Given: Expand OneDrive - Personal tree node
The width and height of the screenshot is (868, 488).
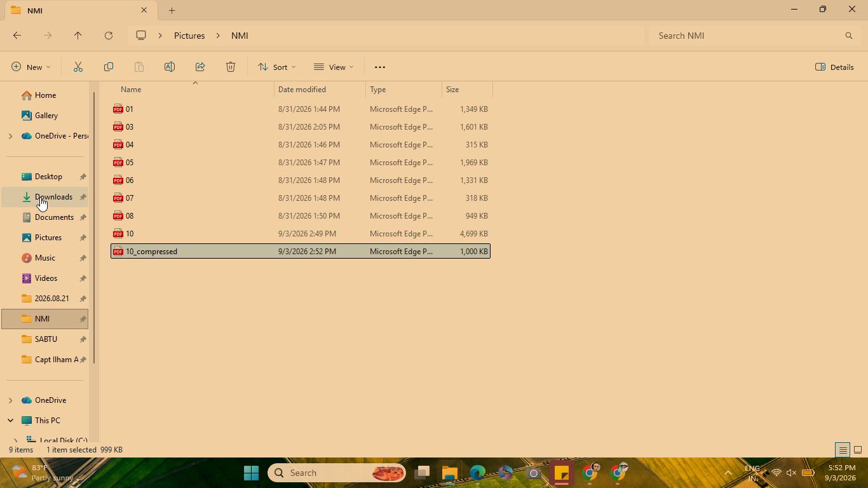Looking at the screenshot, I should point(10,136).
